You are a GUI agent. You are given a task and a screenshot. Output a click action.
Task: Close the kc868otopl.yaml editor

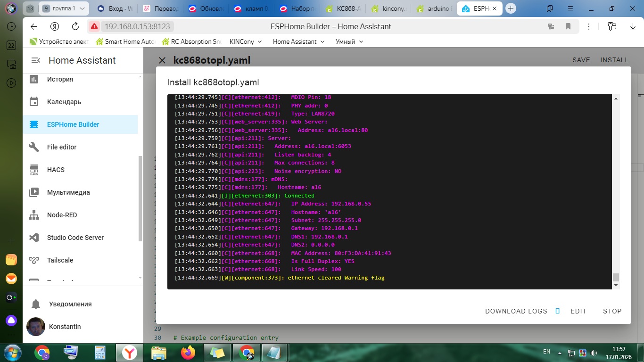click(x=162, y=60)
